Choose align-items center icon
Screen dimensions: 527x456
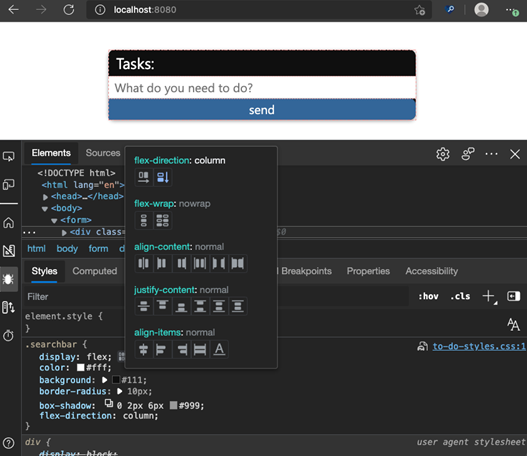144,349
